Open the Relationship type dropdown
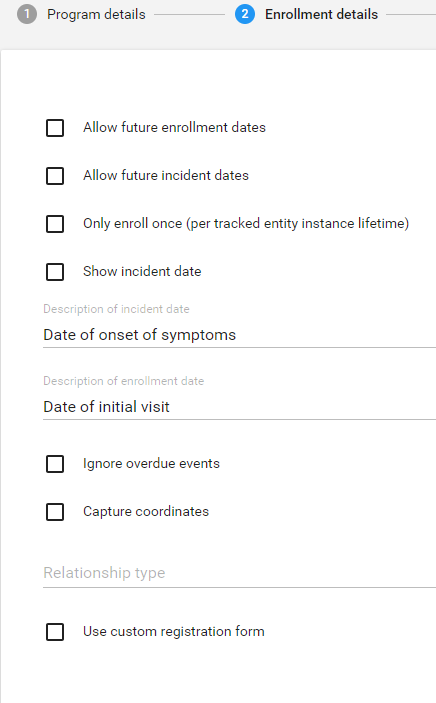 pos(240,573)
